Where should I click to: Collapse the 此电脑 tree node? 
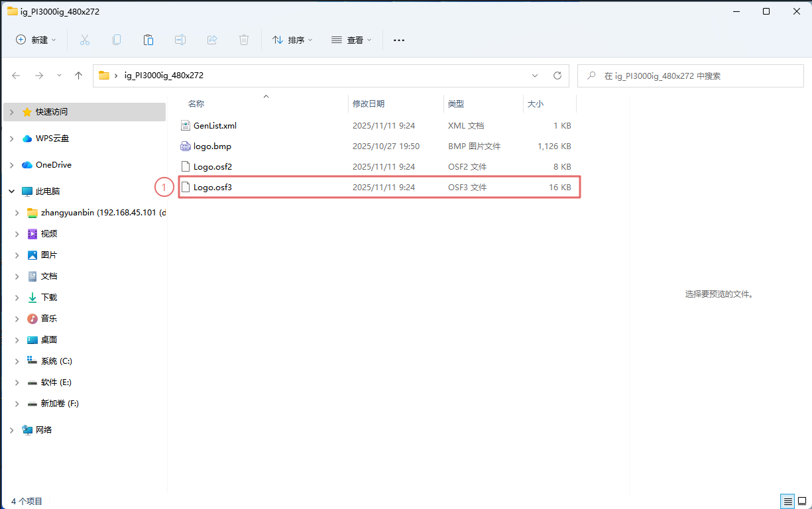pos(11,192)
